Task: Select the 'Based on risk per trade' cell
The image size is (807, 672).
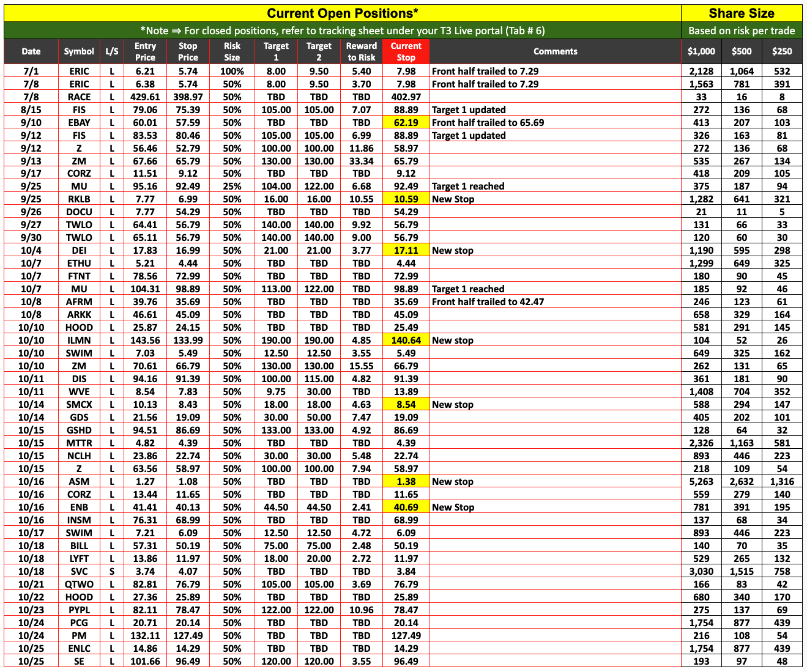Action: click(741, 31)
